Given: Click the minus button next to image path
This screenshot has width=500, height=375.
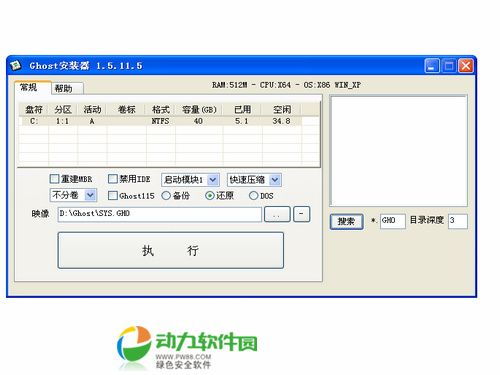Looking at the screenshot, I should tap(301, 214).
